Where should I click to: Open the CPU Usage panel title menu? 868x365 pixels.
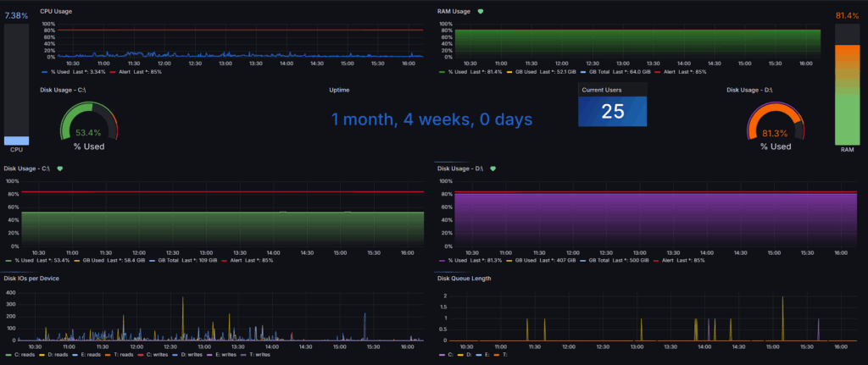tap(56, 11)
